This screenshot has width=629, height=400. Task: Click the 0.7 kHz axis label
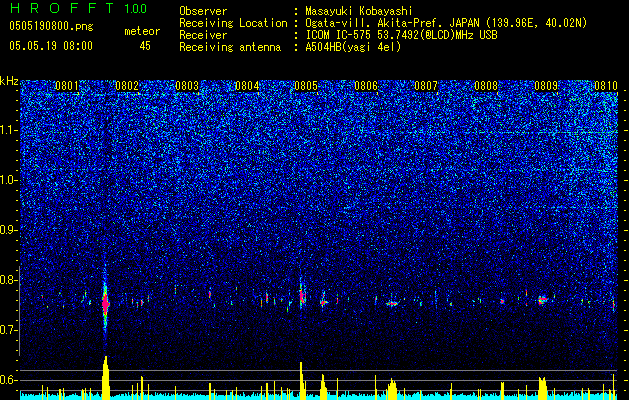click(x=9, y=330)
